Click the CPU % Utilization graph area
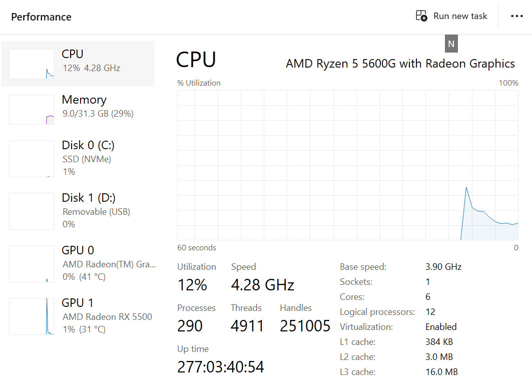Image resolution: width=532 pixels, height=392 pixels. click(348, 165)
